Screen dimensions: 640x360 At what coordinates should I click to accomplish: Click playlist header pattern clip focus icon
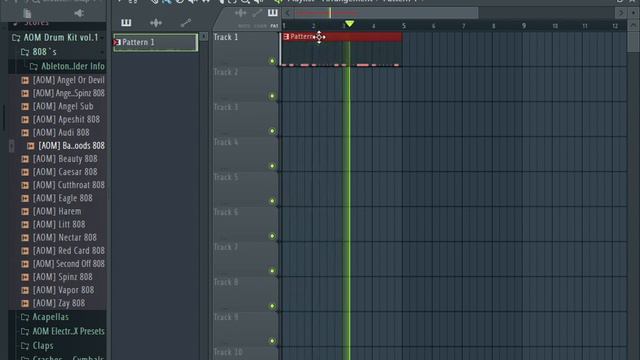(273, 13)
